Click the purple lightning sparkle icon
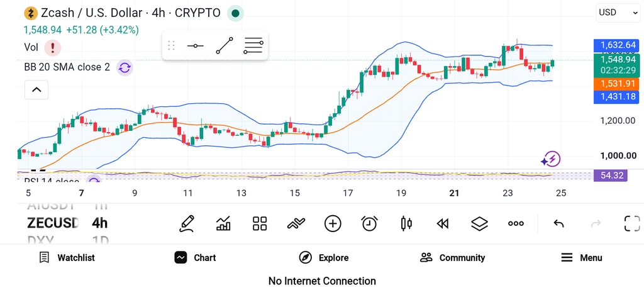The width and height of the screenshot is (644, 290). click(x=551, y=159)
